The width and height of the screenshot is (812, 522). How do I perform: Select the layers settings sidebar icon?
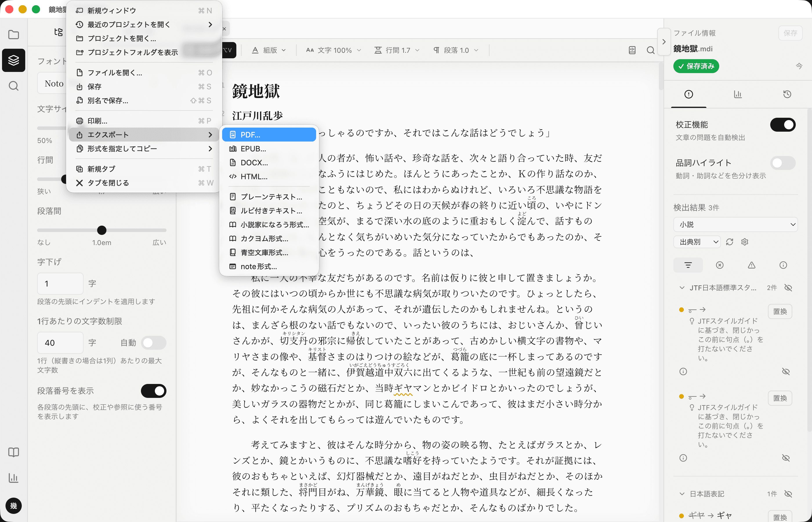[x=14, y=60]
